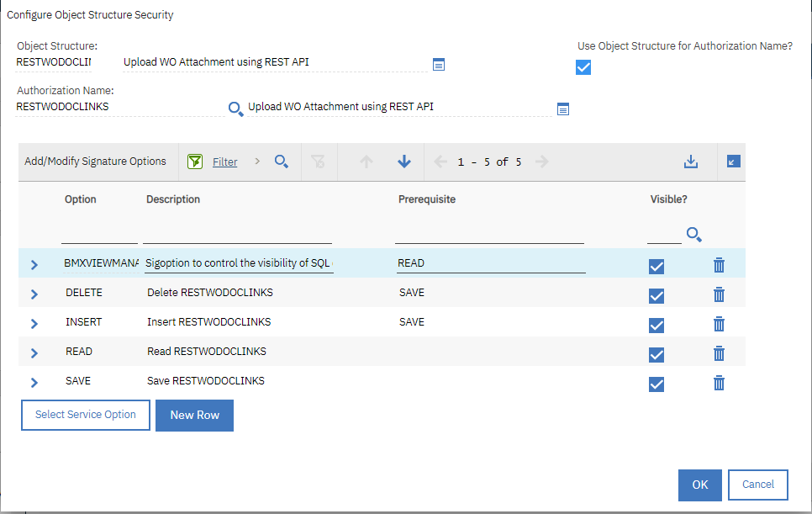812x514 pixels.
Task: Click Select Service Option
Action: (85, 415)
